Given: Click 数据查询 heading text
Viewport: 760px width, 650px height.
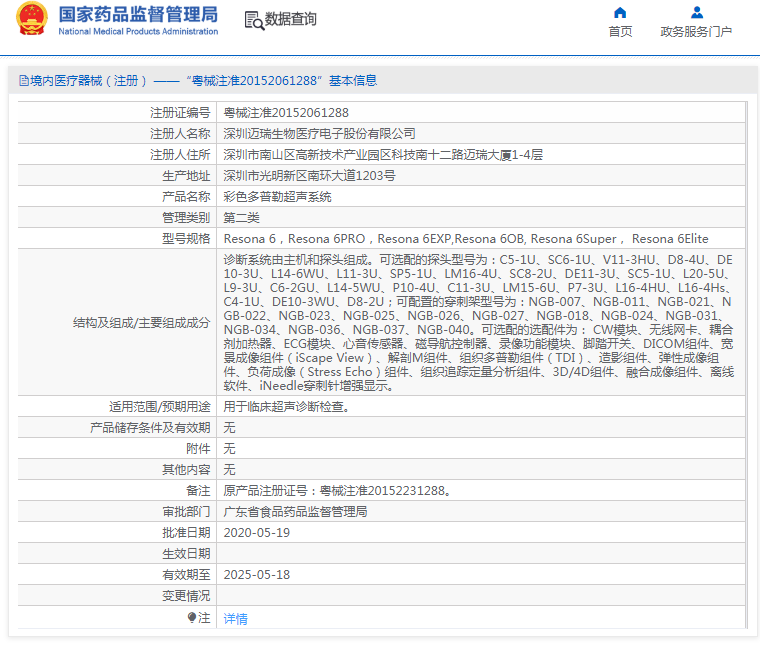Looking at the screenshot, I should (290, 19).
